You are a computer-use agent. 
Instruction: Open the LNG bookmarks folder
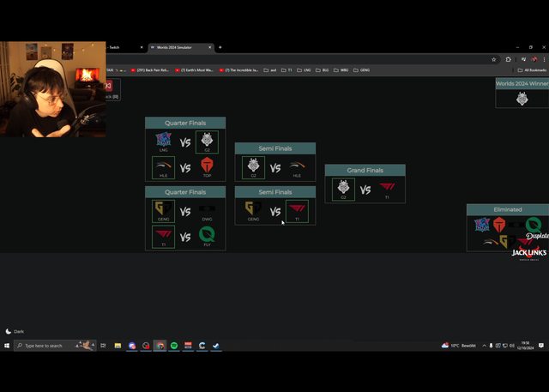(x=305, y=70)
